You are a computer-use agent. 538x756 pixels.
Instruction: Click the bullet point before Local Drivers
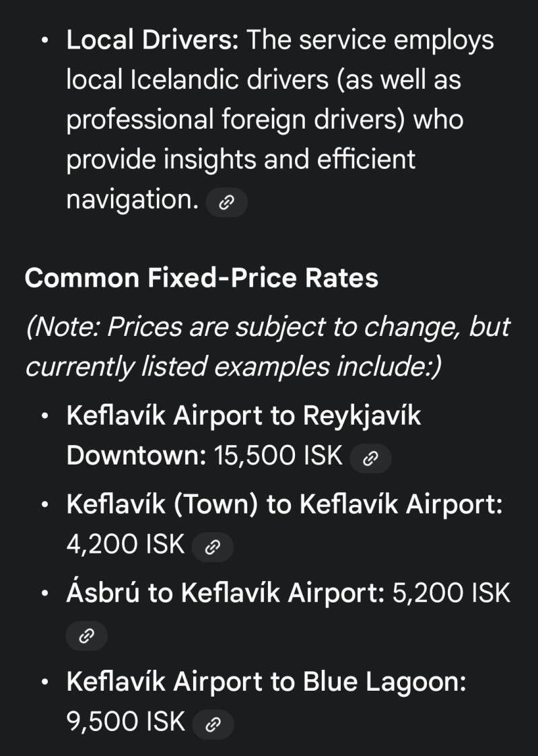[x=44, y=42]
